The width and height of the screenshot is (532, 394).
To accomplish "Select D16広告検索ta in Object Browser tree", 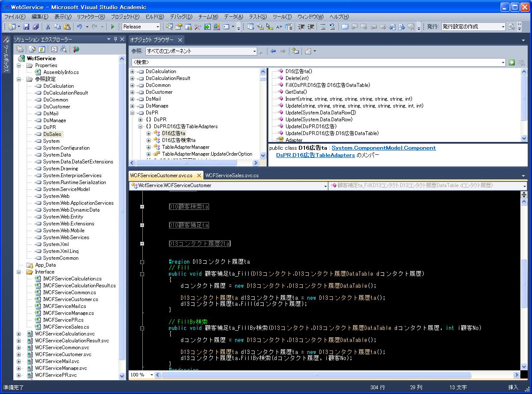I will coord(178,140).
